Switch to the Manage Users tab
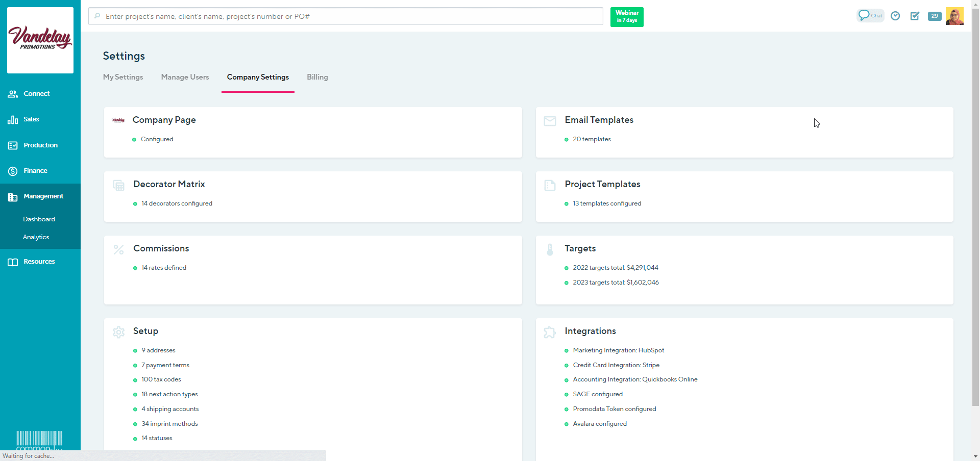The width and height of the screenshot is (980, 461). click(185, 77)
